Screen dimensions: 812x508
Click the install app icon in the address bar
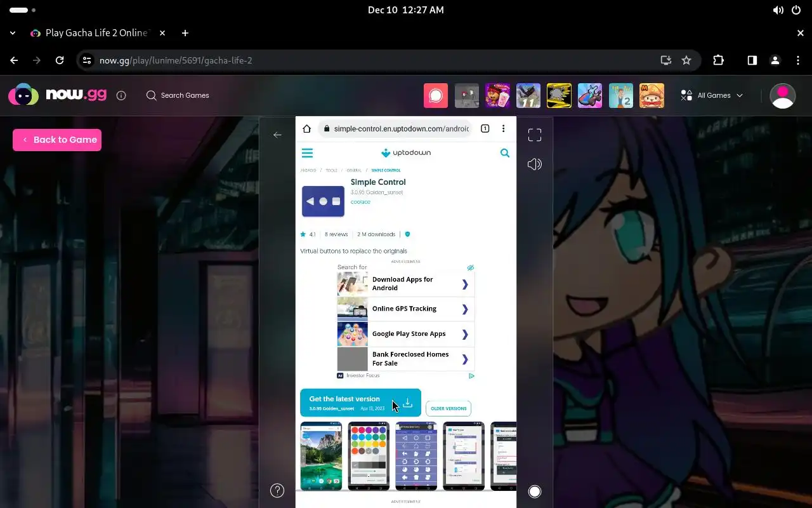tap(665, 60)
